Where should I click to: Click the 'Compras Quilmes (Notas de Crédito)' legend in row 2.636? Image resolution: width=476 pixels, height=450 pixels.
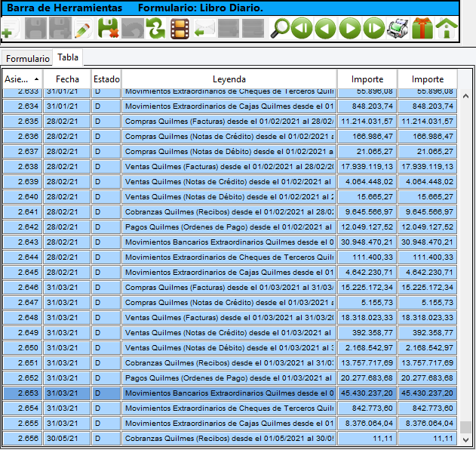coord(229,137)
